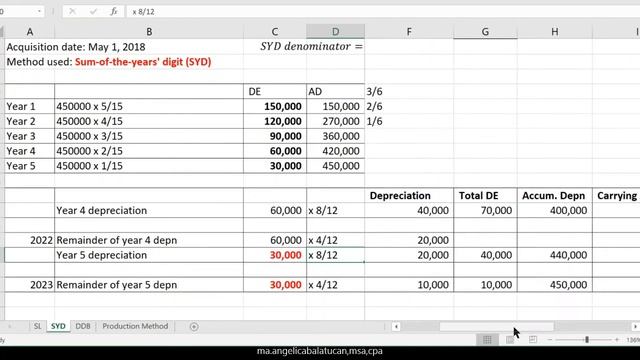Click the horizontal scrollbar right arrow
This screenshot has height=360, width=640.
tap(635, 327)
